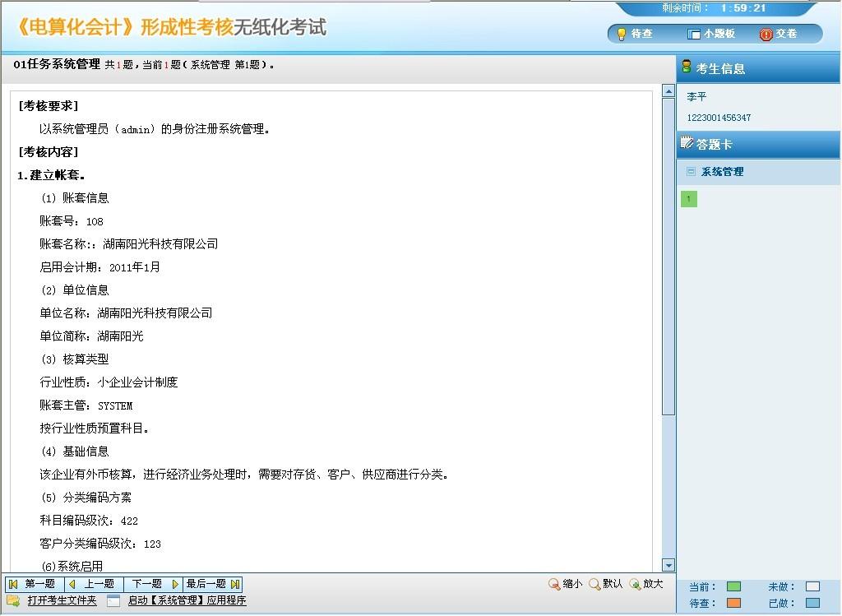
Task: Click the 放大 zoom-in magnifier icon
Action: (637, 584)
